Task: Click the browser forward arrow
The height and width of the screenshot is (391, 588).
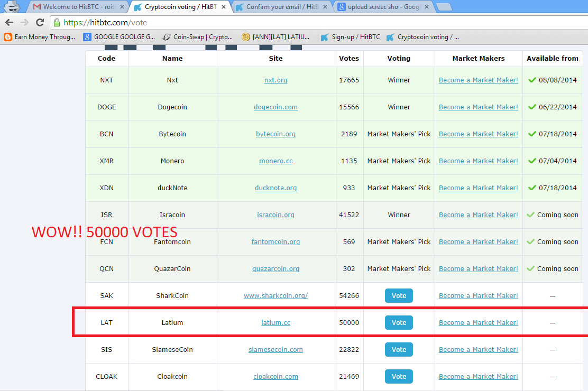Action: tap(24, 23)
